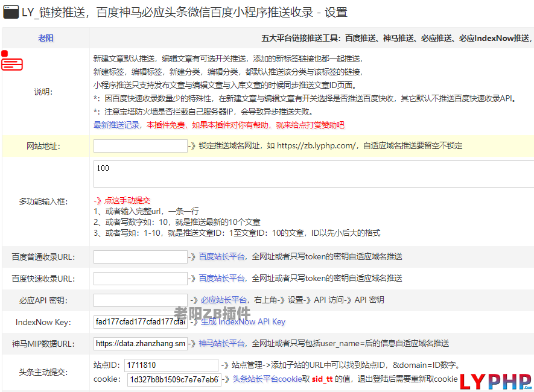The image size is (534, 392).
Task: Open the 神马站长平台 link
Action: pos(221,343)
